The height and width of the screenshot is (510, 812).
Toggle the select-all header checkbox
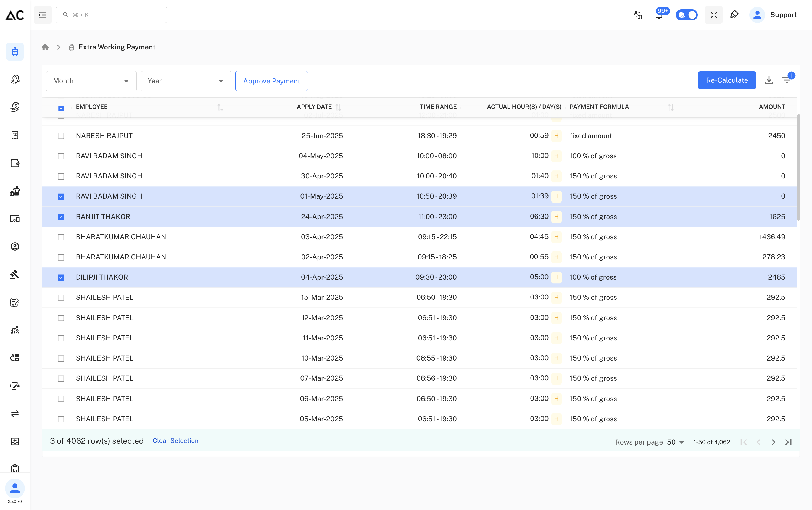[x=61, y=108]
